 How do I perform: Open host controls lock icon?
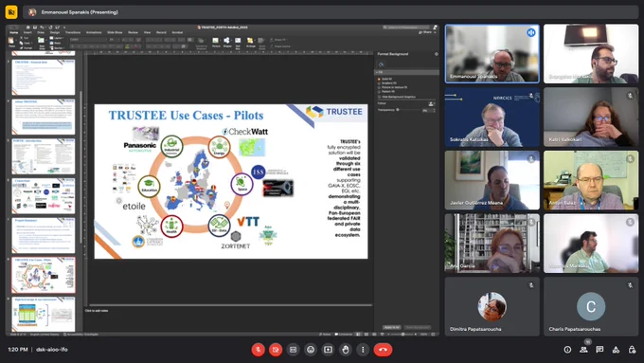coord(632,350)
